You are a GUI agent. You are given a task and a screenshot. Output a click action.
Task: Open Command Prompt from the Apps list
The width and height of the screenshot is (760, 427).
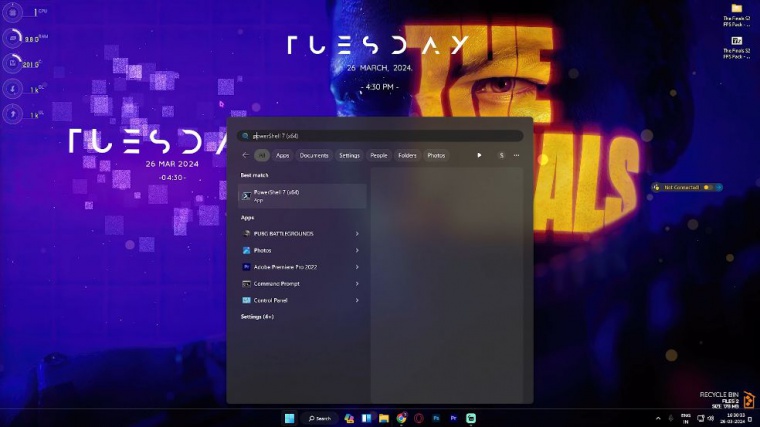tap(276, 284)
